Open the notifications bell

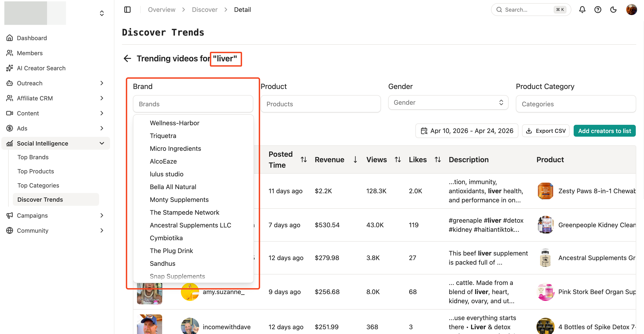coord(582,10)
